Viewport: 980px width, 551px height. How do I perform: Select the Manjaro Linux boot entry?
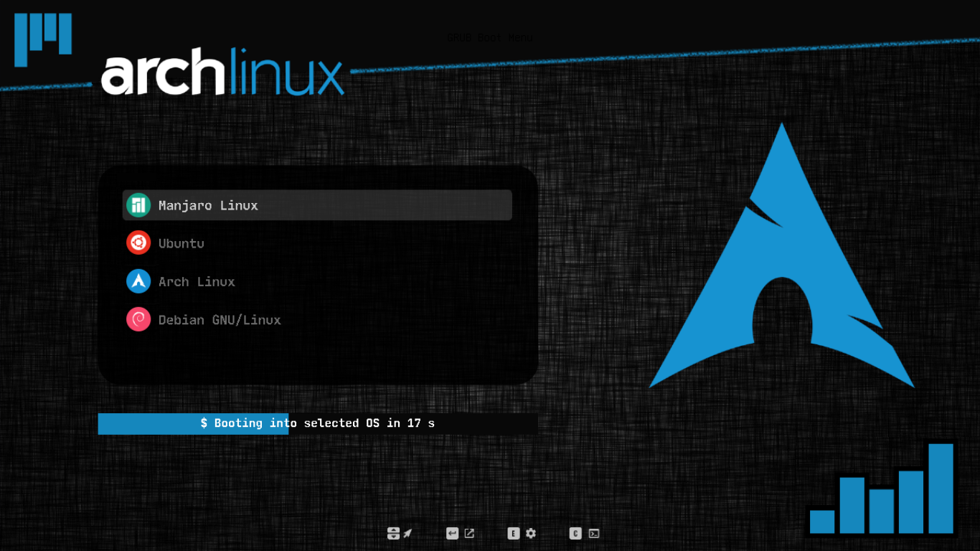pyautogui.click(x=317, y=205)
